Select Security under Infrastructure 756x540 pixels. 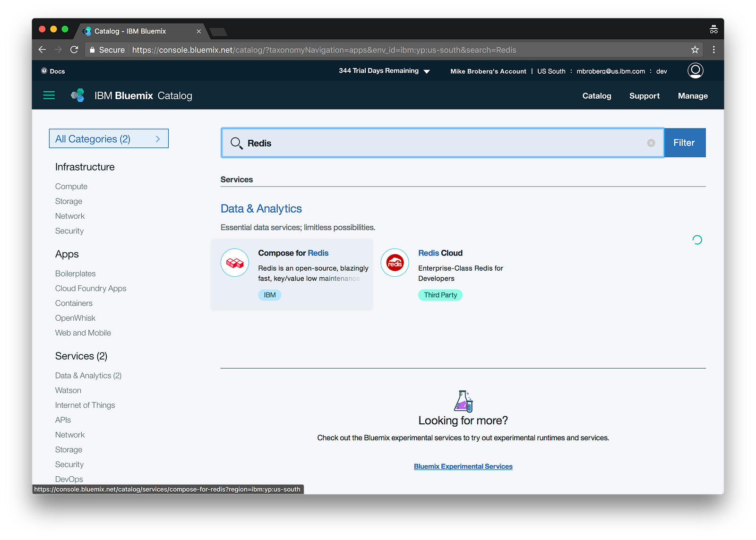tap(69, 231)
